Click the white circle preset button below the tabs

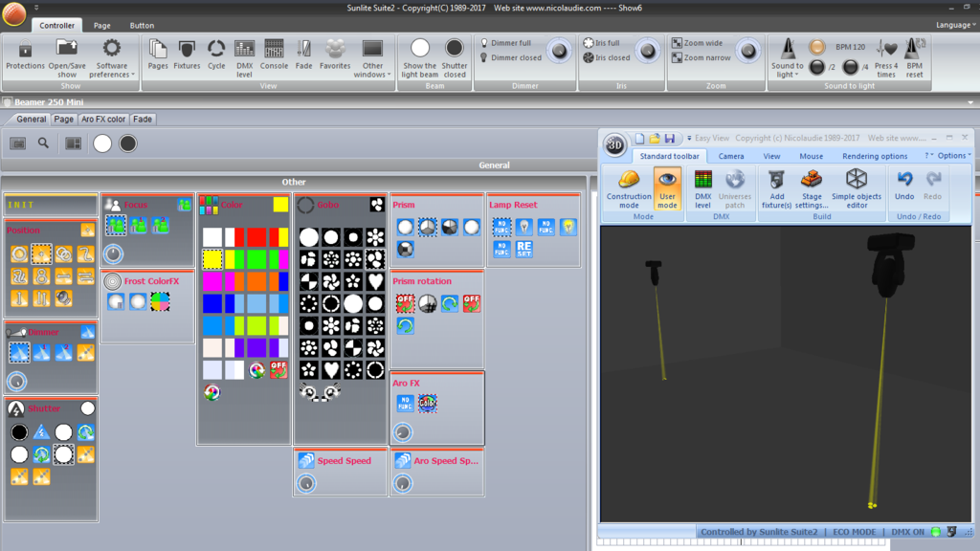[x=102, y=143]
